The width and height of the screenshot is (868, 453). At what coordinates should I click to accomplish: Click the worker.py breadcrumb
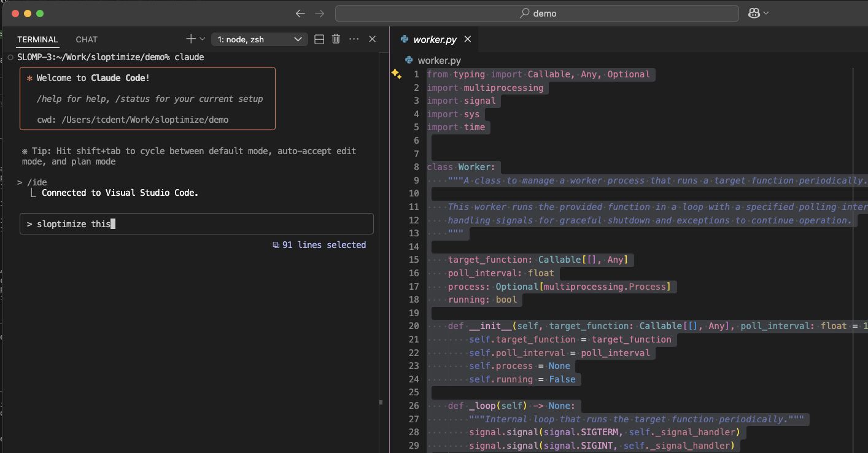click(438, 60)
